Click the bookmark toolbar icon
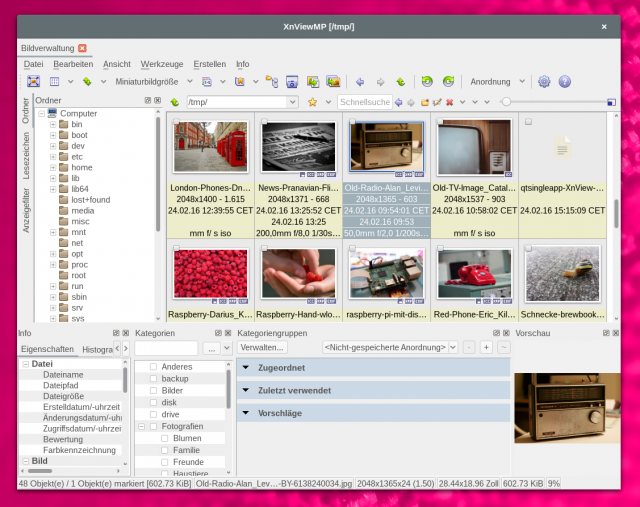The image size is (640, 507). (240, 82)
